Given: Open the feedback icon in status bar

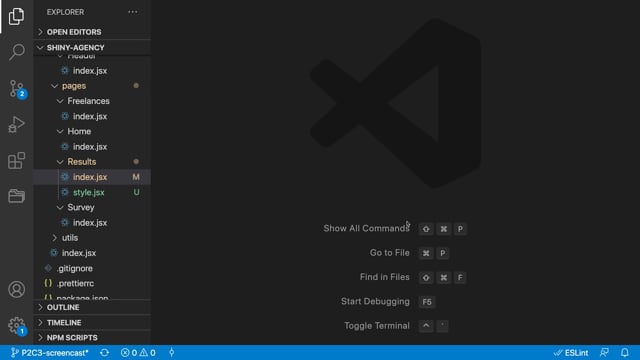Looking at the screenshot, I should coord(604,353).
